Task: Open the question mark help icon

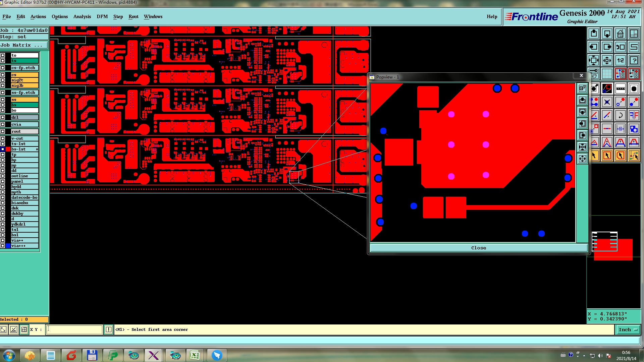Action: pos(634,60)
